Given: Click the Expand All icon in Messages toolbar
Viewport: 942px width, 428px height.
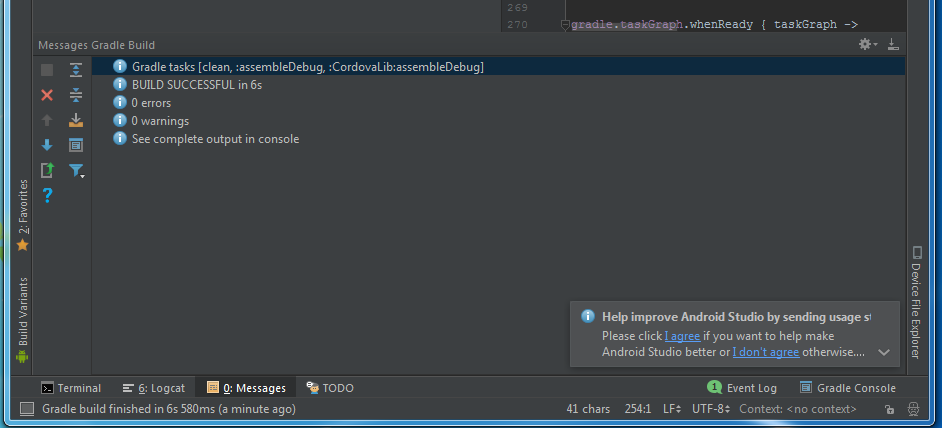Looking at the screenshot, I should (x=76, y=70).
